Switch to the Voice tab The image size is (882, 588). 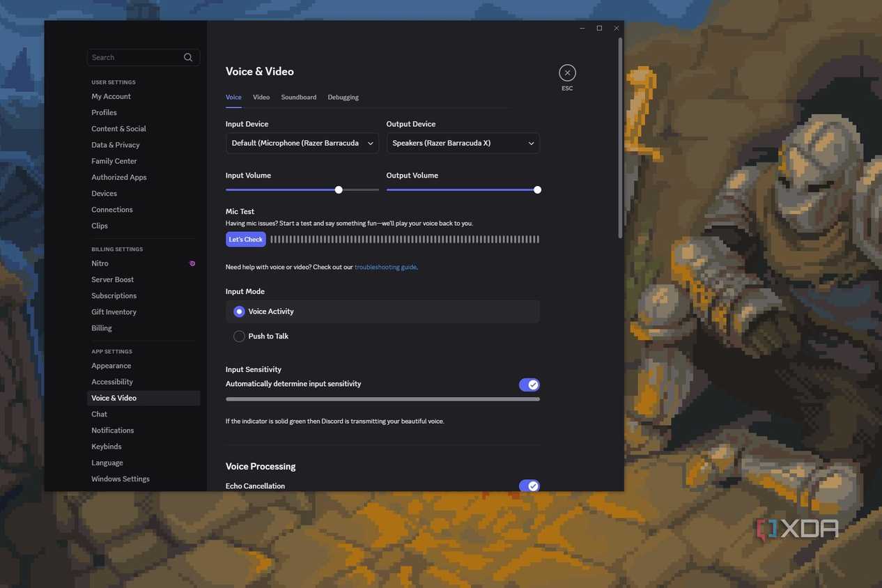coord(233,97)
